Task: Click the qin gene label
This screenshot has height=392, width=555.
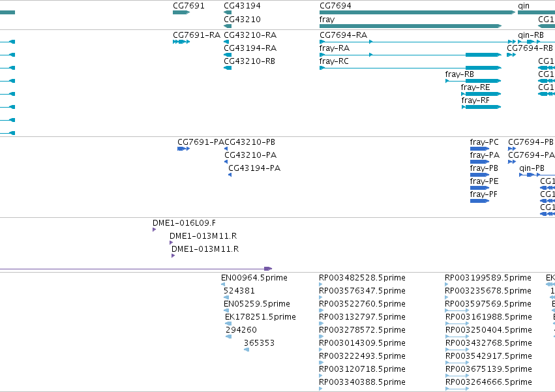Action: (524, 6)
